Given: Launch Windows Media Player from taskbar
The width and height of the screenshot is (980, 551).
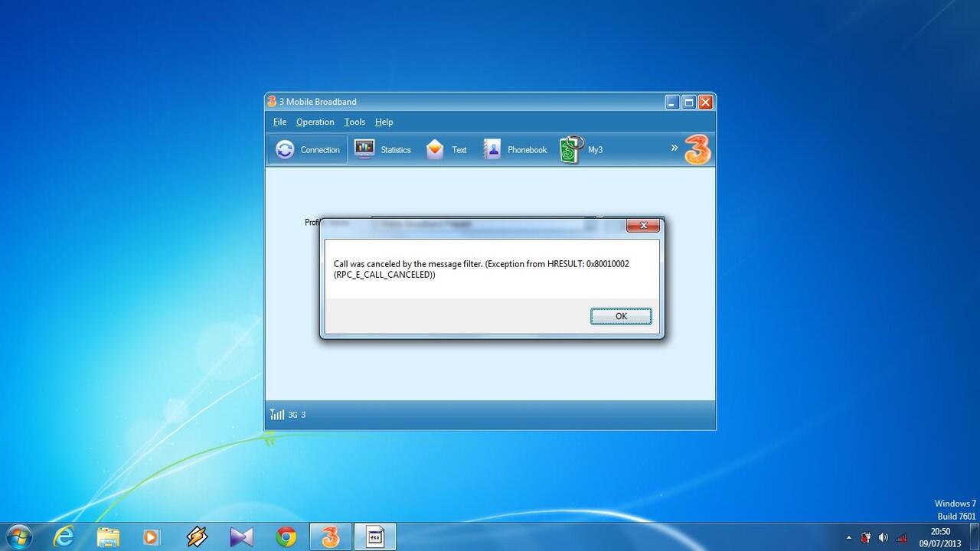Looking at the screenshot, I should pyautogui.click(x=152, y=537).
